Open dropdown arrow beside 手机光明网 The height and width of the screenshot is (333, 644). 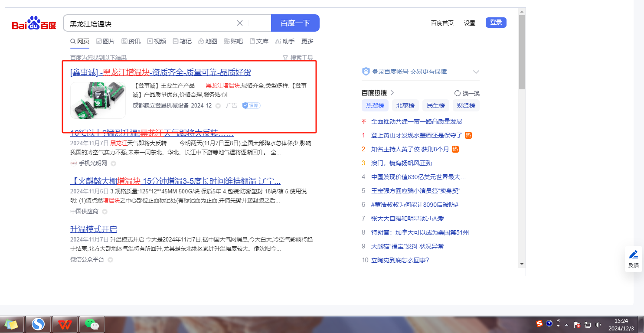pos(113,163)
